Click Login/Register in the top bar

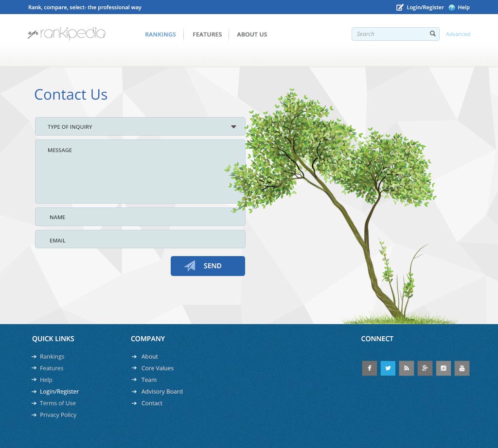point(425,7)
